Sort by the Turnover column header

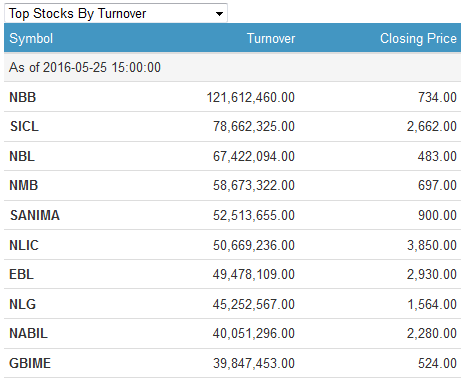271,39
